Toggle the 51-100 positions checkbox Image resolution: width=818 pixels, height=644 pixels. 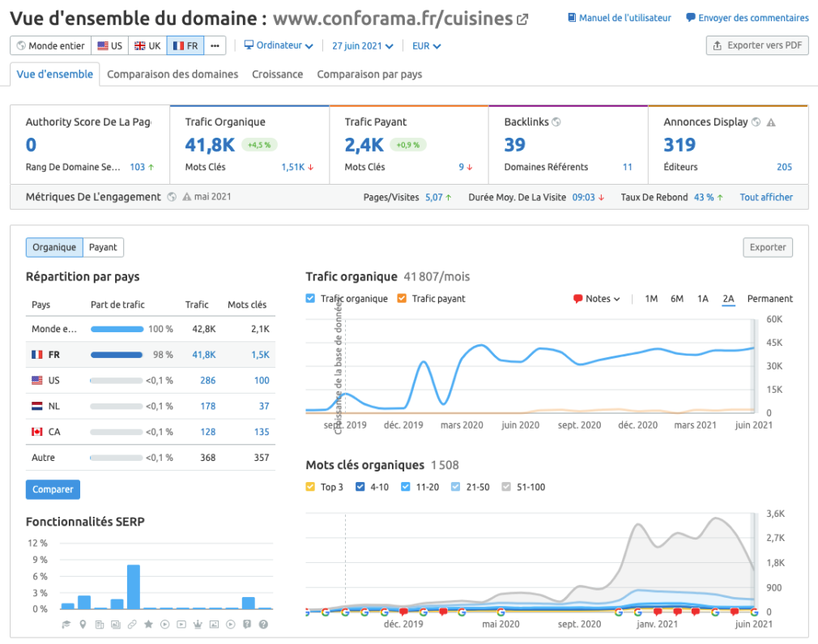506,487
